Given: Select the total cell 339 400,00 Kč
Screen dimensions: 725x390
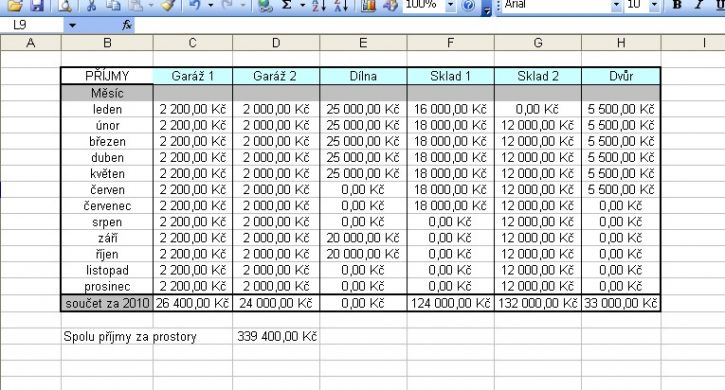Looking at the screenshot, I should click(x=276, y=336).
